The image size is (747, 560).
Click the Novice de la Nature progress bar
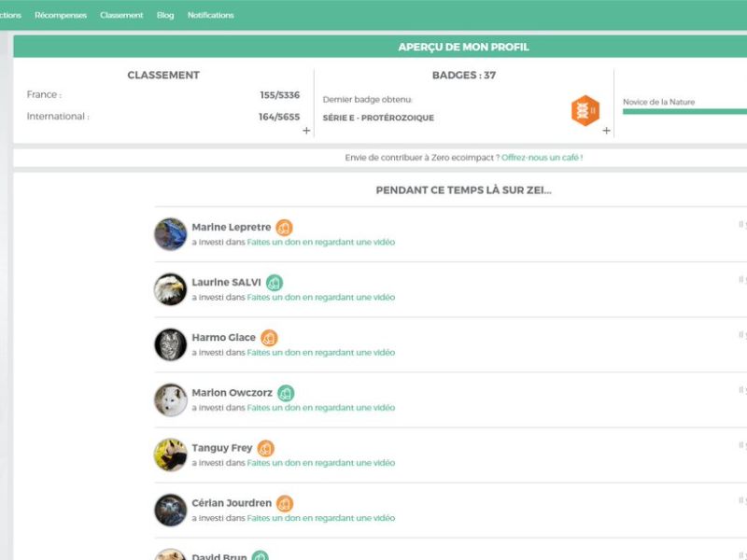(684, 111)
